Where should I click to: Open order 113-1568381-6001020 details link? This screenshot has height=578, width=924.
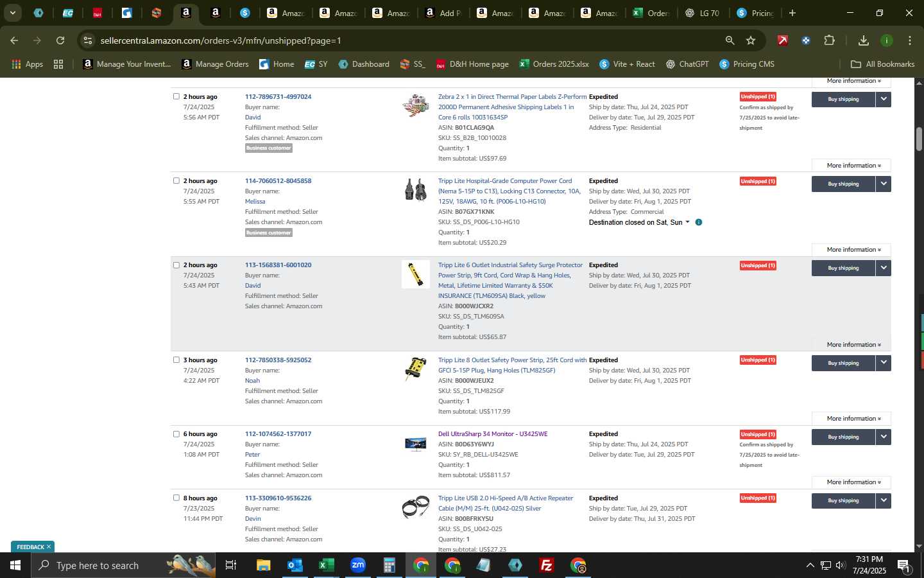(x=278, y=265)
